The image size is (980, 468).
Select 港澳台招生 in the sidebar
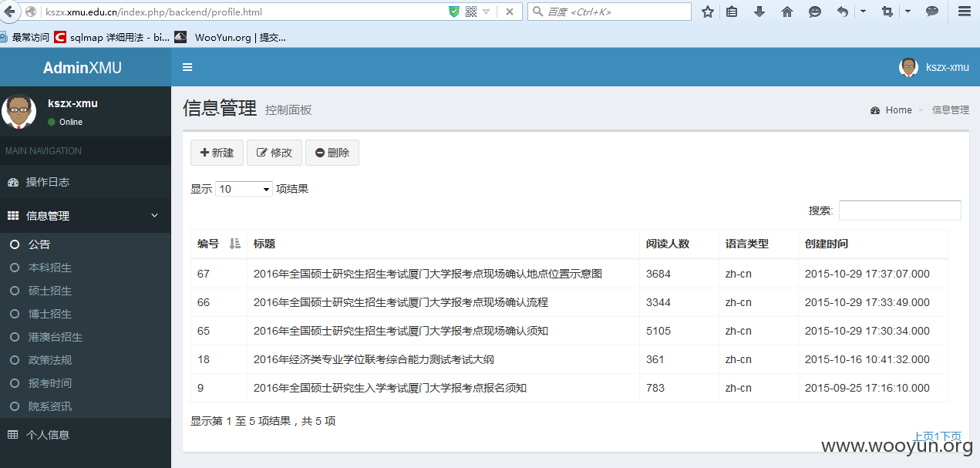85,337
